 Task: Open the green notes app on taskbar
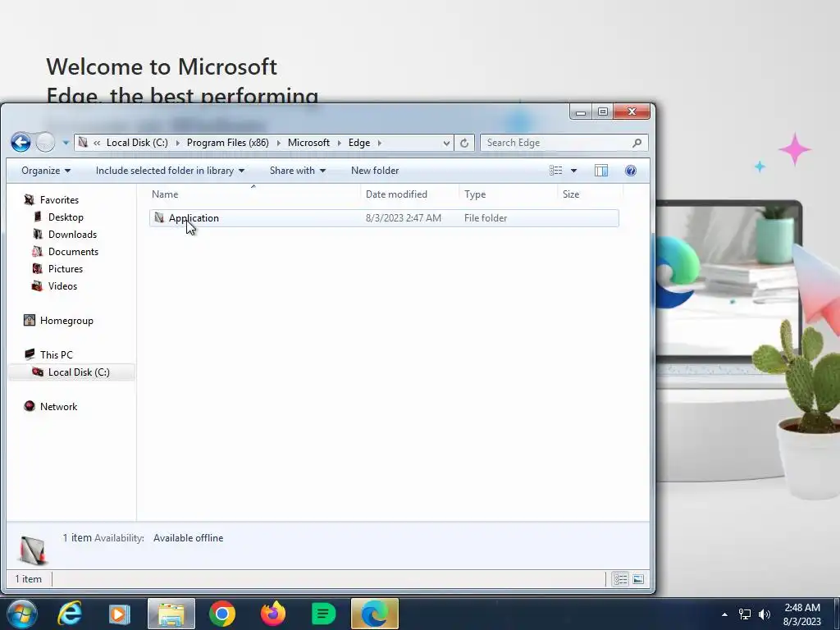(x=323, y=614)
